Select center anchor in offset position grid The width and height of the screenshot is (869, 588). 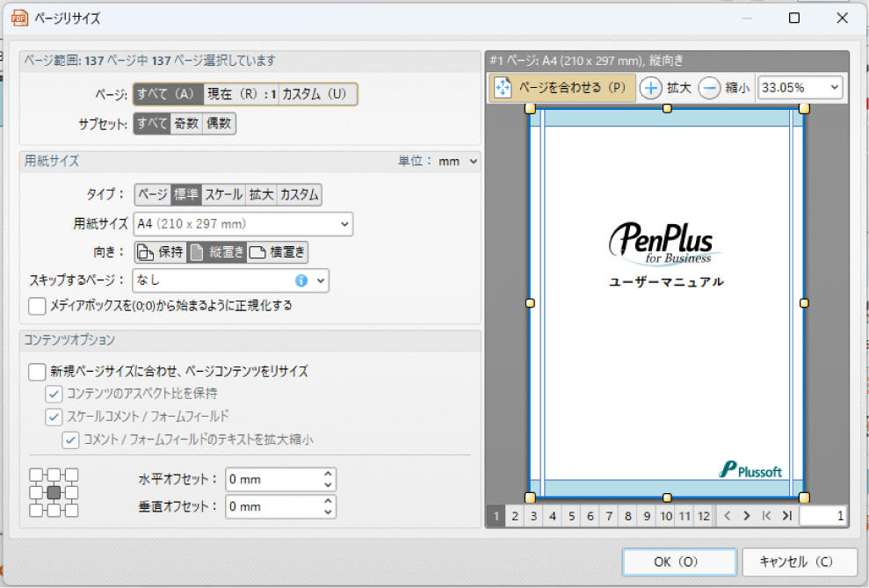[54, 492]
